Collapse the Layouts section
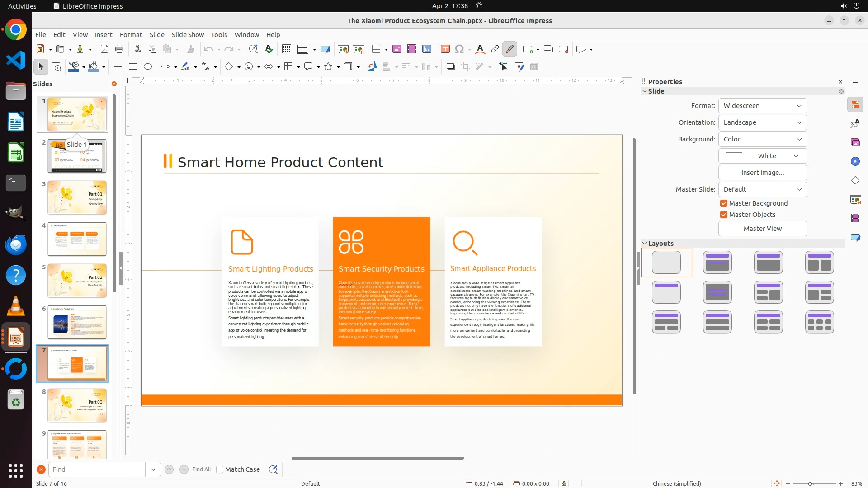 [x=645, y=244]
